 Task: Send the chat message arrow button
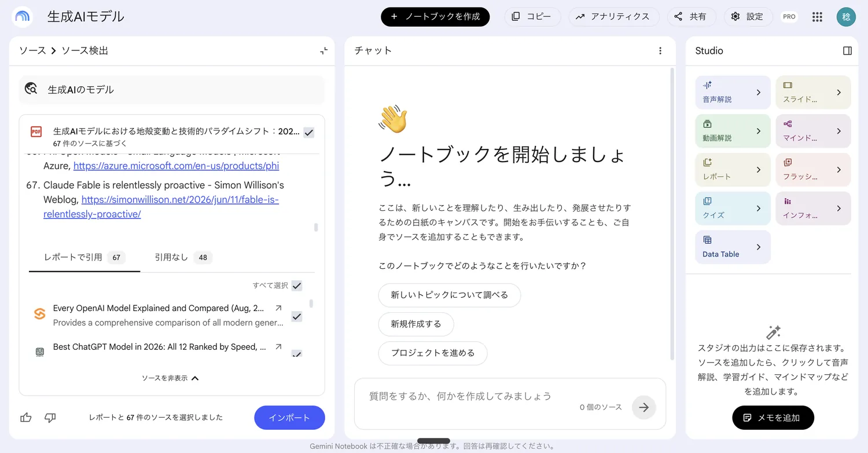click(x=643, y=407)
